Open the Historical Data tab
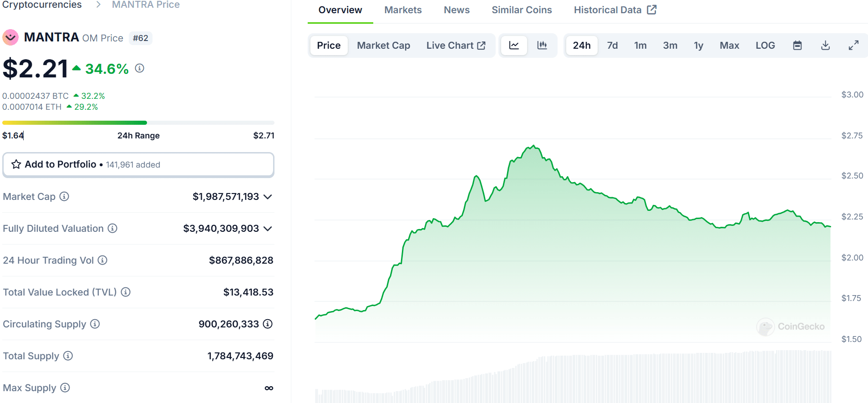868x403 pixels. pos(615,10)
